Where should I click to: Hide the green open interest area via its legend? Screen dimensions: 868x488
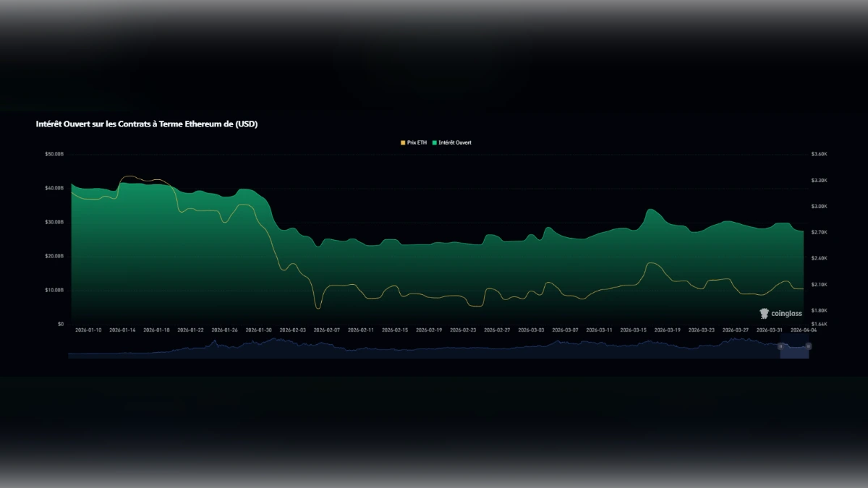point(452,142)
